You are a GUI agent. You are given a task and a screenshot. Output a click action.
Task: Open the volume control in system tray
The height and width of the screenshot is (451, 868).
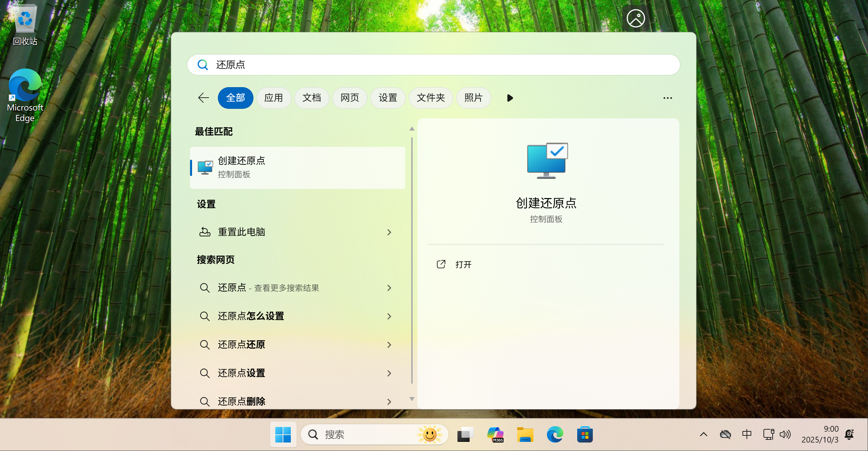tap(785, 434)
